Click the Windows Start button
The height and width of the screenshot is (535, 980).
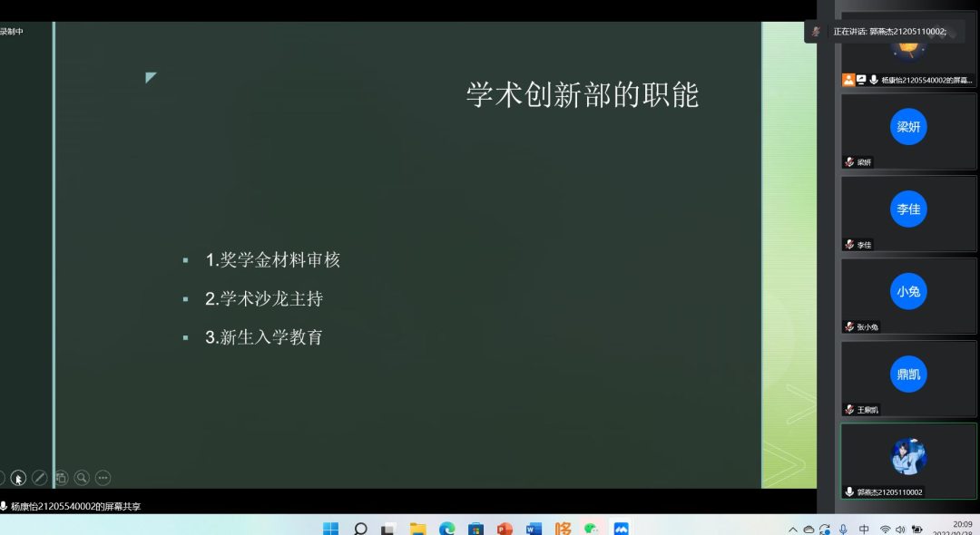click(x=330, y=529)
